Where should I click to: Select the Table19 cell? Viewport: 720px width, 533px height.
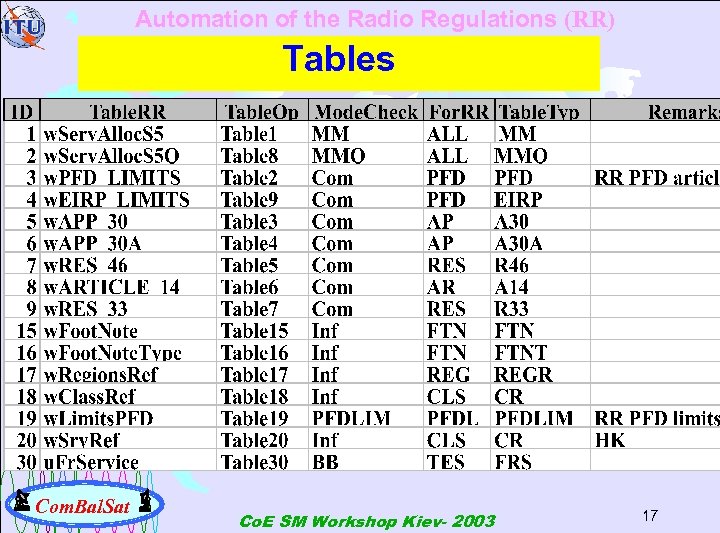[262, 418]
